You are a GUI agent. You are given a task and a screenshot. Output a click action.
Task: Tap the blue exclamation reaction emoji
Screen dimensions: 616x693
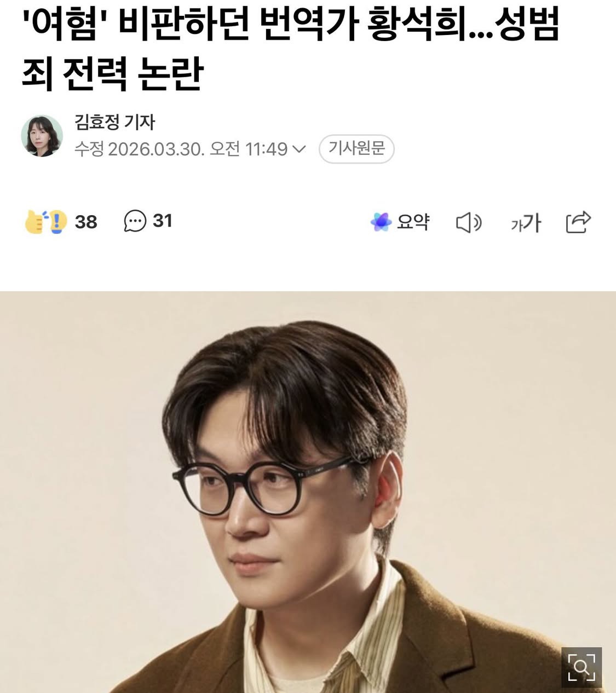click(x=57, y=222)
